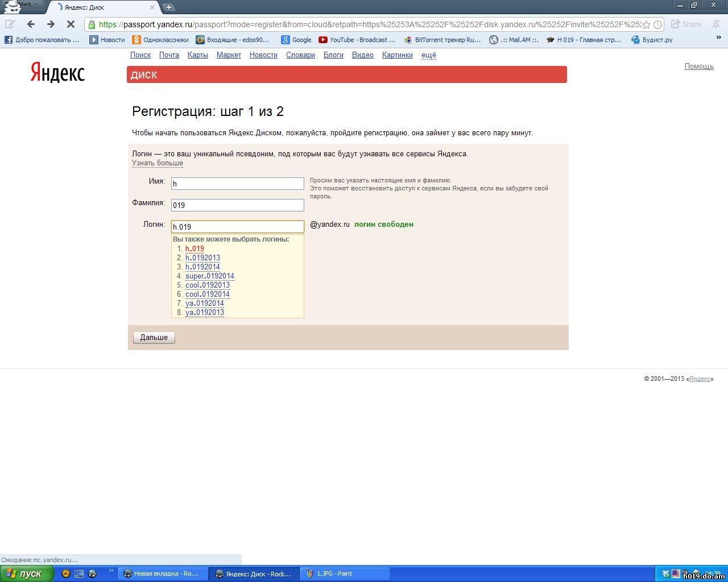Open the Карты service link
The image size is (728, 582).
point(198,55)
